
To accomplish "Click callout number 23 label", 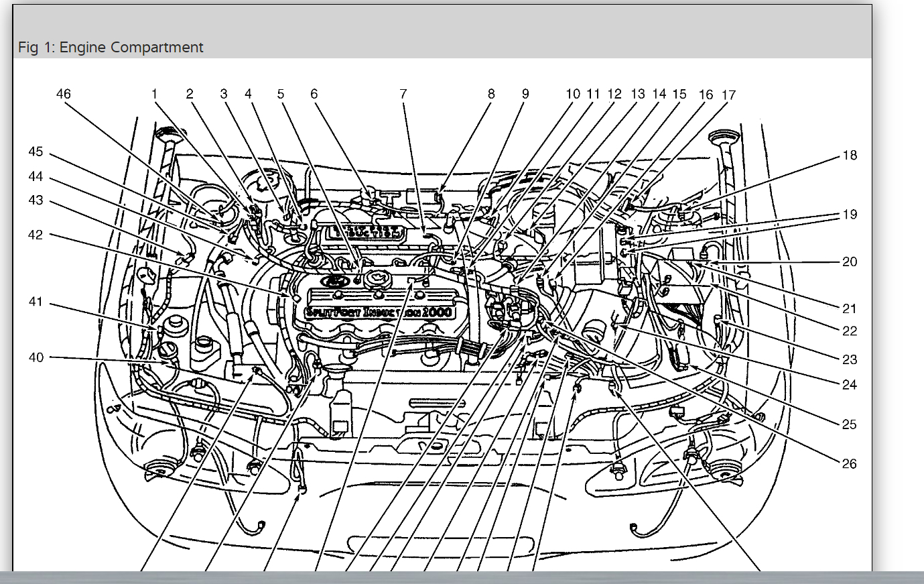I will [850, 359].
